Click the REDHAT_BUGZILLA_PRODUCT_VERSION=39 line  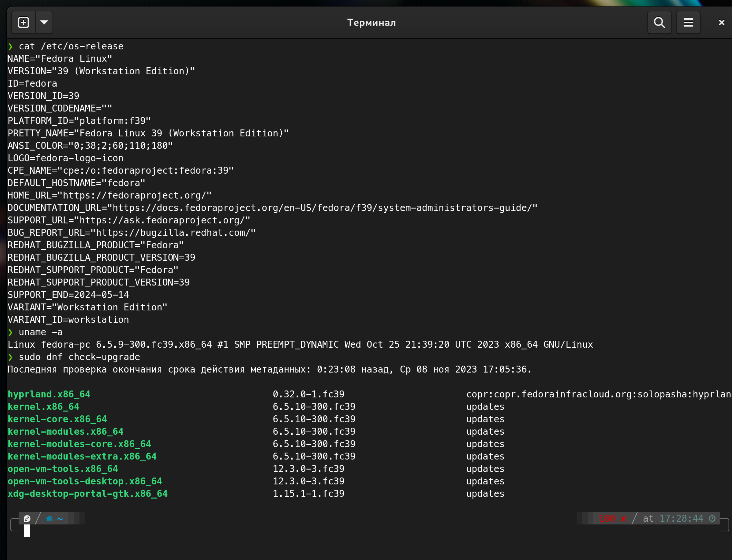click(102, 258)
